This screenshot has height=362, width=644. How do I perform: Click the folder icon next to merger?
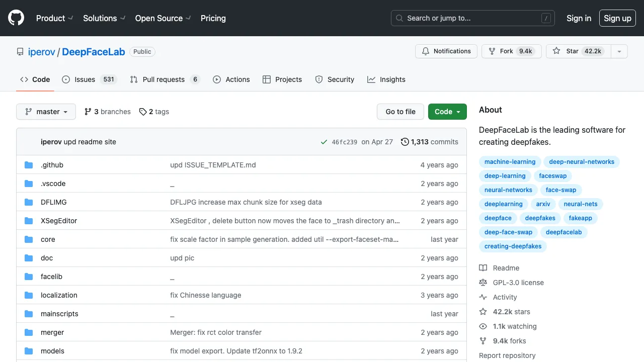point(29,332)
